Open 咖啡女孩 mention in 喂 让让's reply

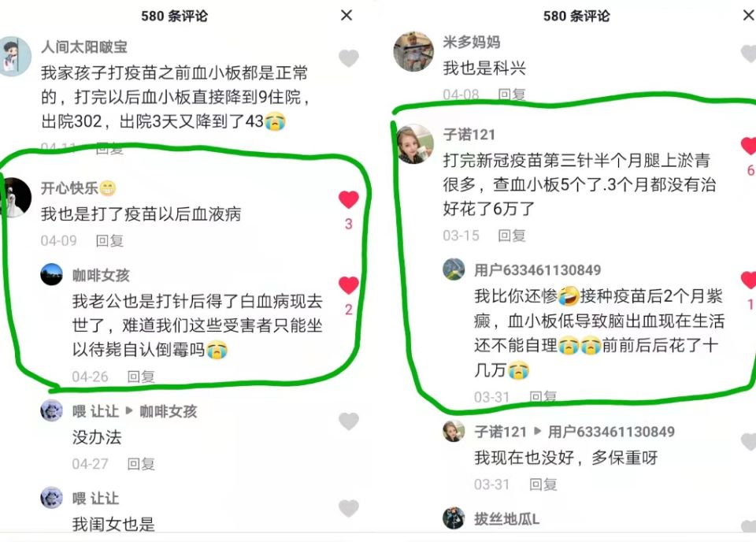169,411
